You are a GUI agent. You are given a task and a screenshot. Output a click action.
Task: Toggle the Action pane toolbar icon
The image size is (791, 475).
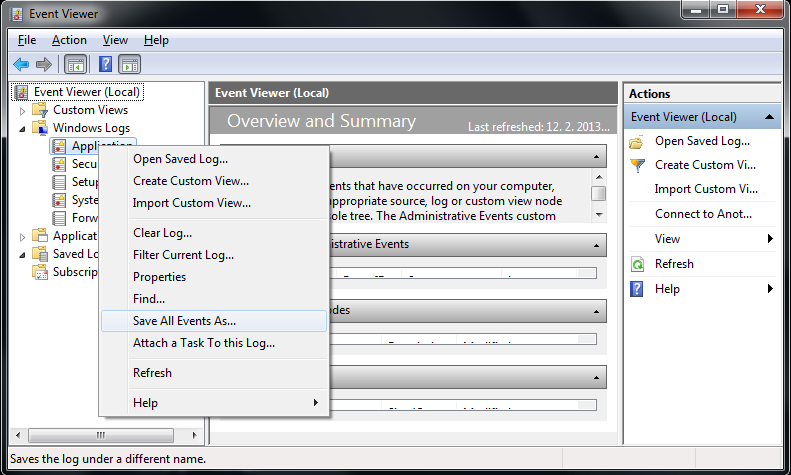click(x=130, y=64)
